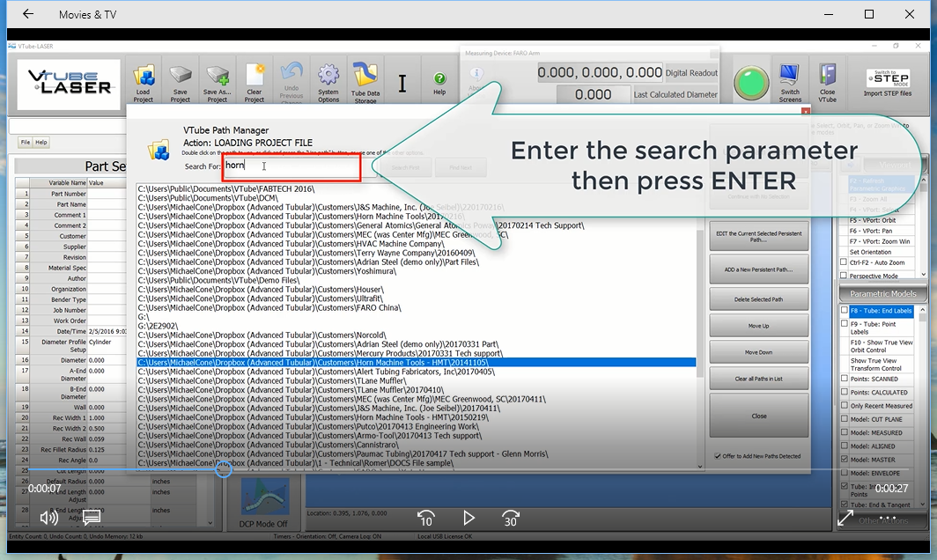
Task: Open Tube Data Storage
Action: (365, 83)
